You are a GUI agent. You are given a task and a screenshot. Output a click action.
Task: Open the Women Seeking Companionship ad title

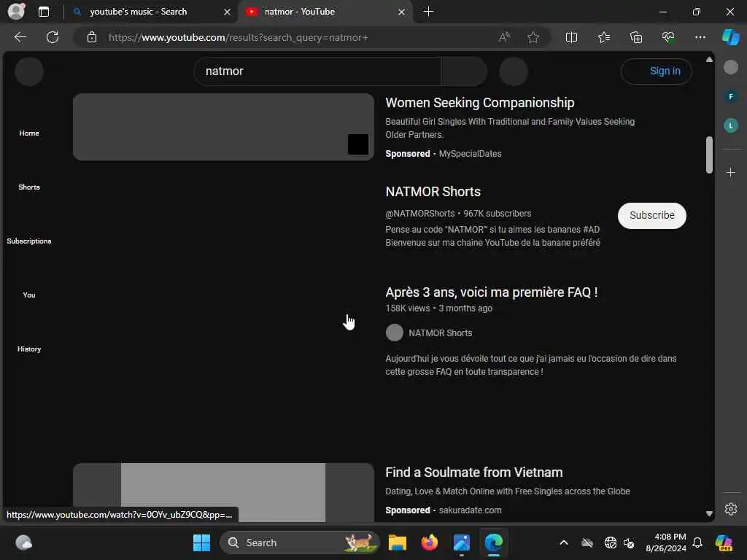[480, 103]
